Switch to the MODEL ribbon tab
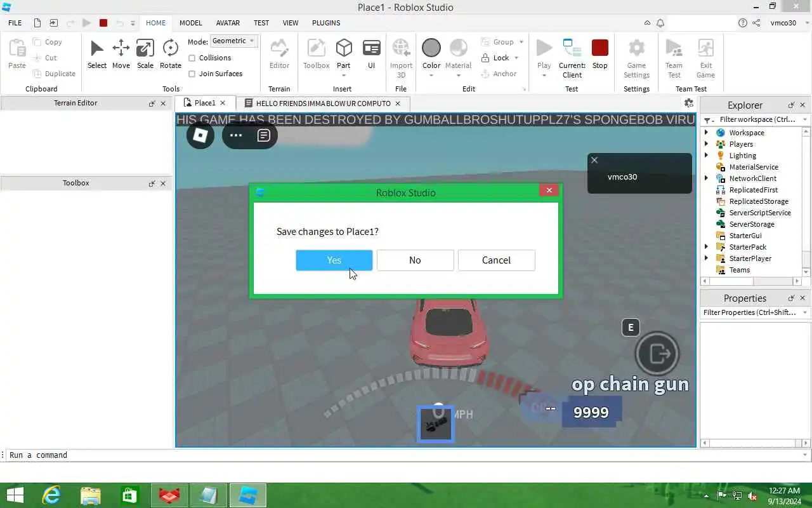Viewport: 812px width, 508px height. (191, 23)
